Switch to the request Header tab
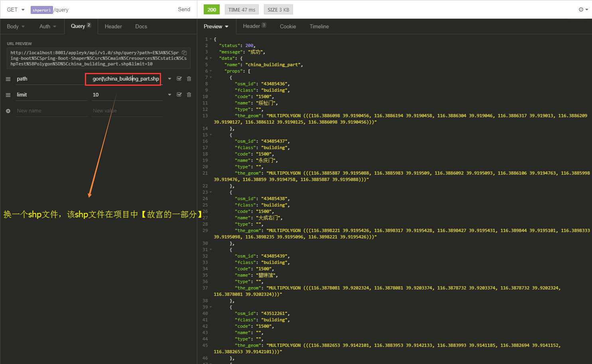The height and width of the screenshot is (364, 592). (x=113, y=26)
